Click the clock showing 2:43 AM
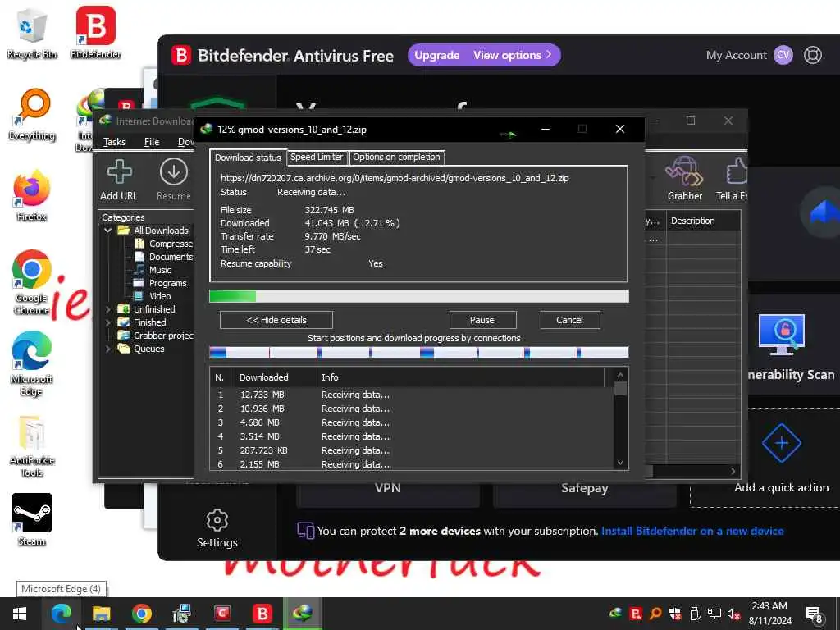 coord(769,614)
